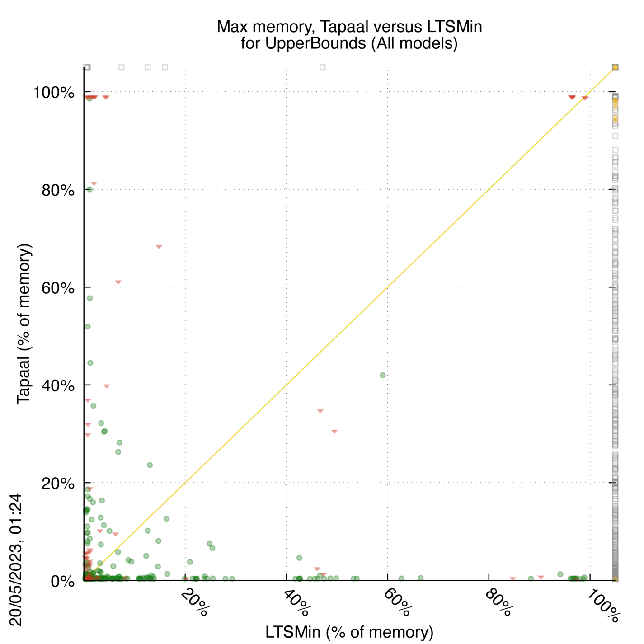Click the green point near 94% LTSMin, 1% Tapaal
The height and width of the screenshot is (644, 644).
pos(560,574)
